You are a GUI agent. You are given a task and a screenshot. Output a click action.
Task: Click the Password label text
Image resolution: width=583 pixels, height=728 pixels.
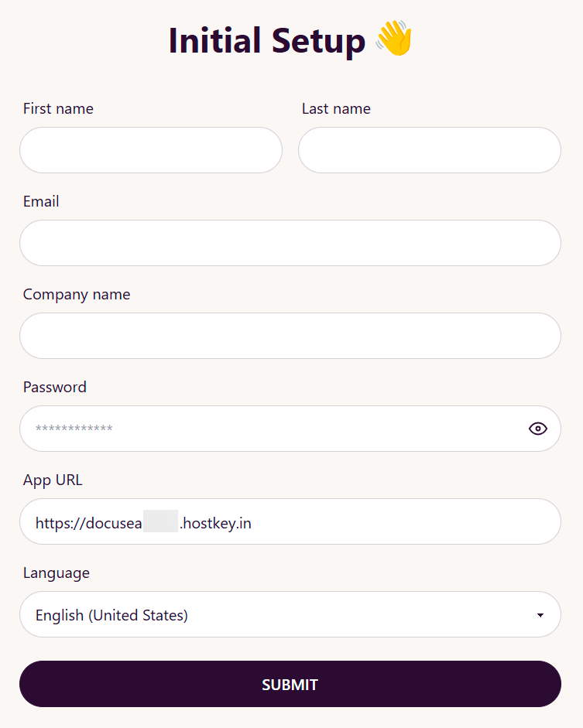coord(55,388)
